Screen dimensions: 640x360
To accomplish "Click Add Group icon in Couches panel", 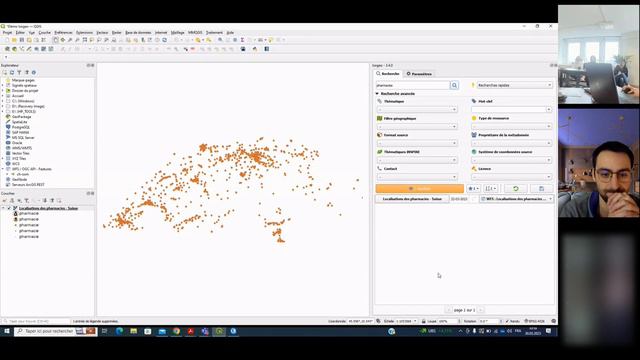I will pos(12,200).
